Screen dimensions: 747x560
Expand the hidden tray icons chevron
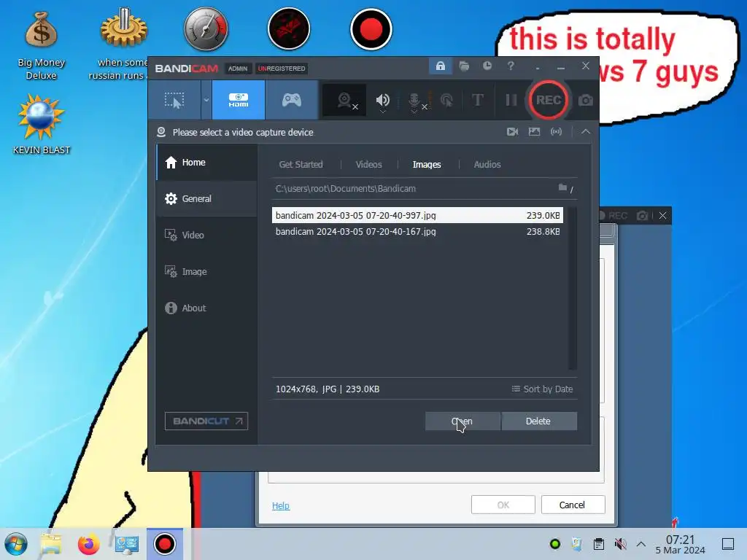641,544
